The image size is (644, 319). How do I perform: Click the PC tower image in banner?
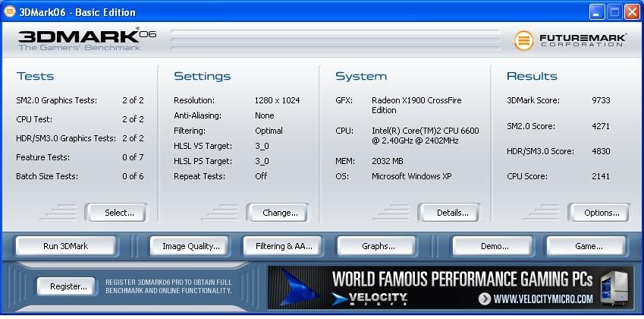pos(614,289)
